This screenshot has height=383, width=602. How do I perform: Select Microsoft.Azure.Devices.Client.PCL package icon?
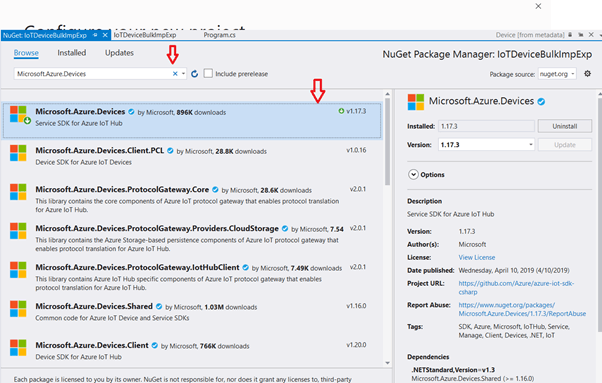tap(18, 153)
